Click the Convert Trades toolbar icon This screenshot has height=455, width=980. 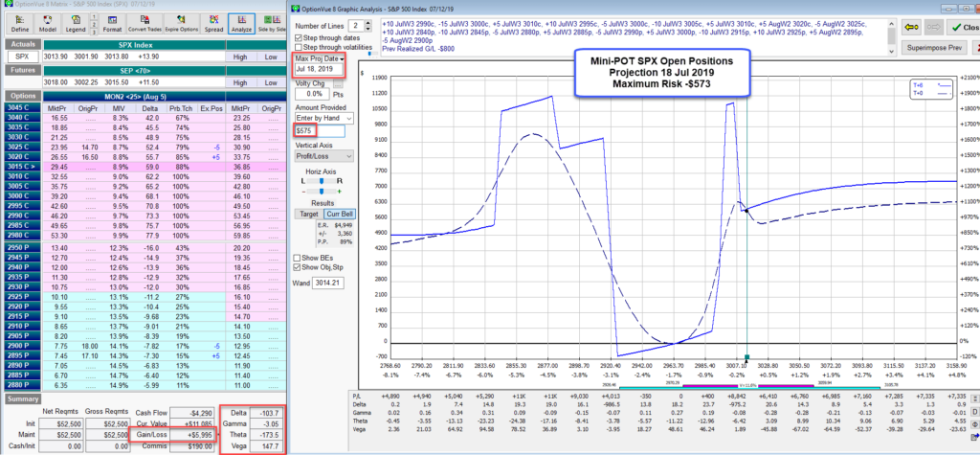click(145, 23)
